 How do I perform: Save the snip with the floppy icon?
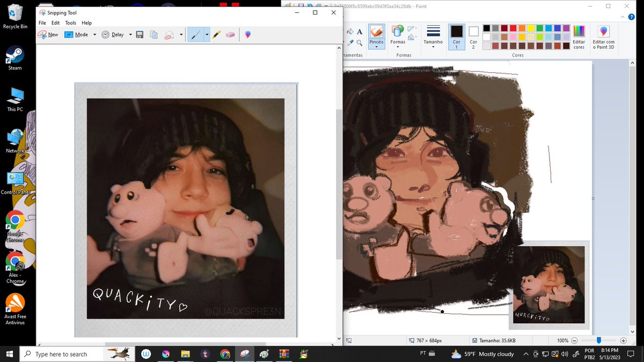point(140,34)
